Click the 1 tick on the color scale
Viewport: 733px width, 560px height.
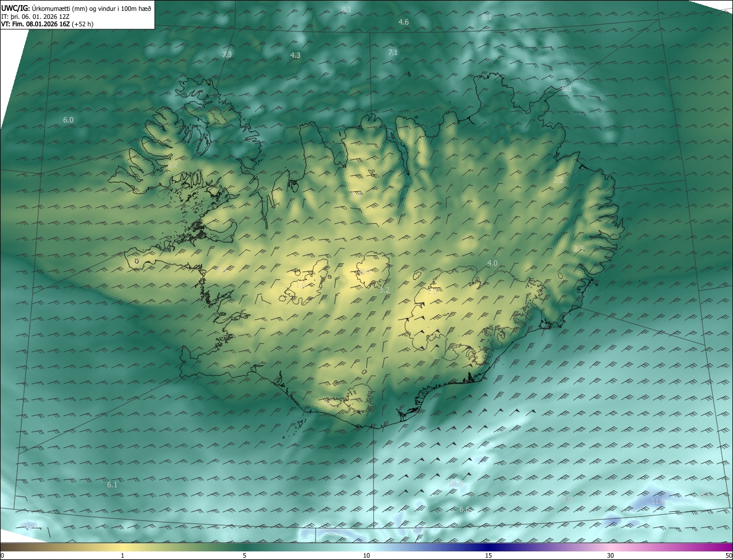coord(123,555)
